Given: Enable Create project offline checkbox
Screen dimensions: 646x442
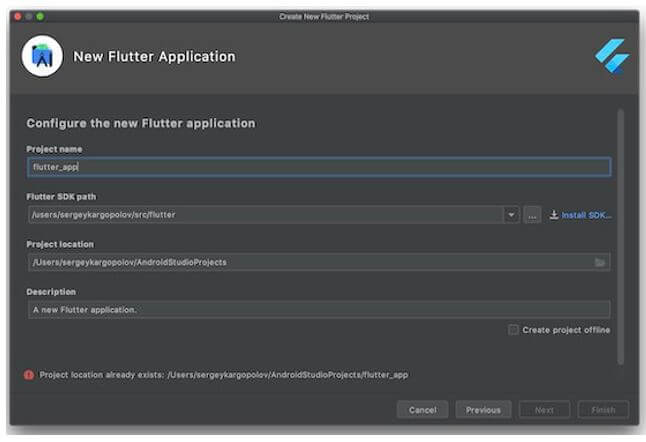Looking at the screenshot, I should 513,330.
